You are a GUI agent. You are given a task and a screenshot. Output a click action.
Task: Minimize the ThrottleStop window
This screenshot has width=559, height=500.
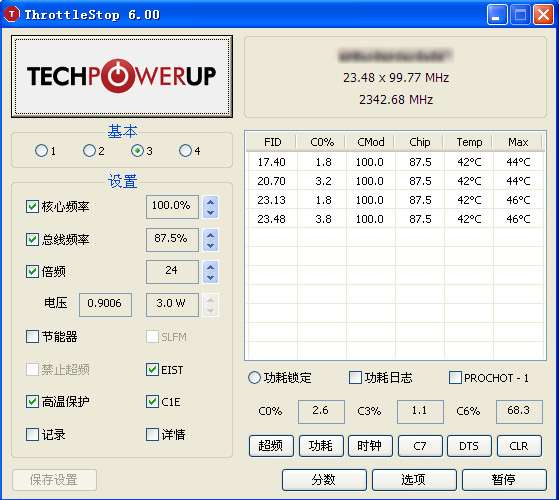tap(497, 15)
